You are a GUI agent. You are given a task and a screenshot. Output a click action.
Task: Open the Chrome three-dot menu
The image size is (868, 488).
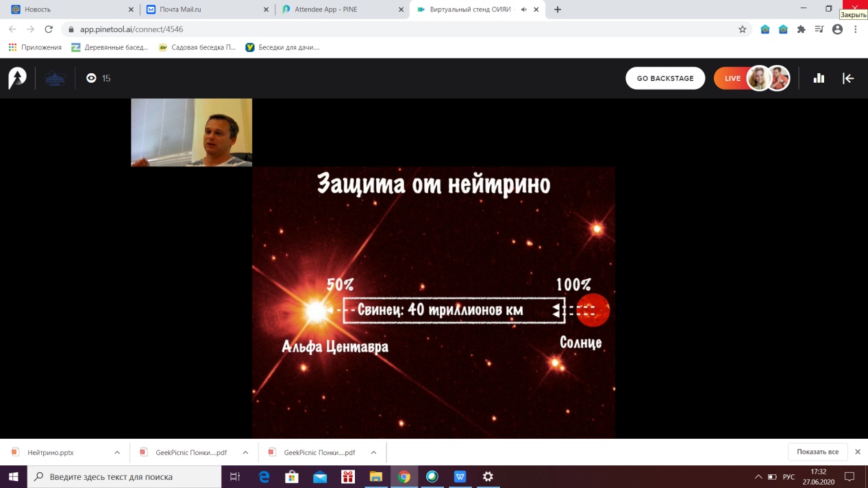856,29
